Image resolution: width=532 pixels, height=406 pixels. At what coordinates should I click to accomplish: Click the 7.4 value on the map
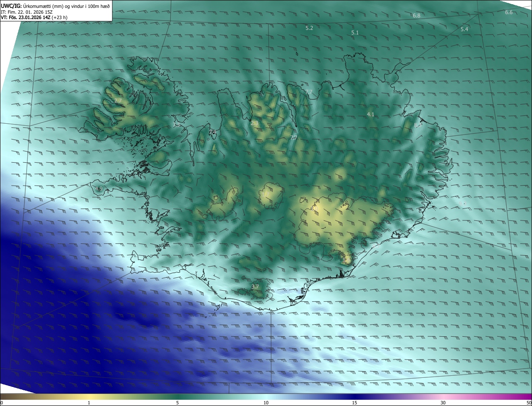(x=212, y=132)
